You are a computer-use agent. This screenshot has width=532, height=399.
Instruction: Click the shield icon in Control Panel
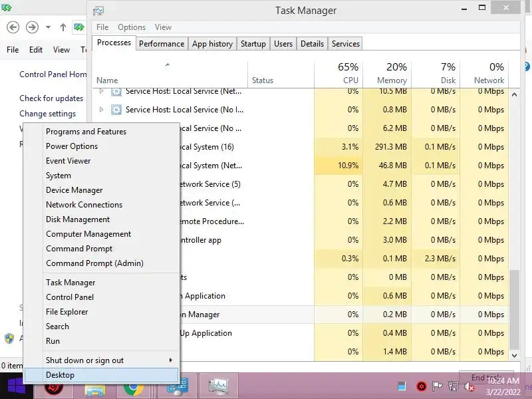[x=9, y=338]
